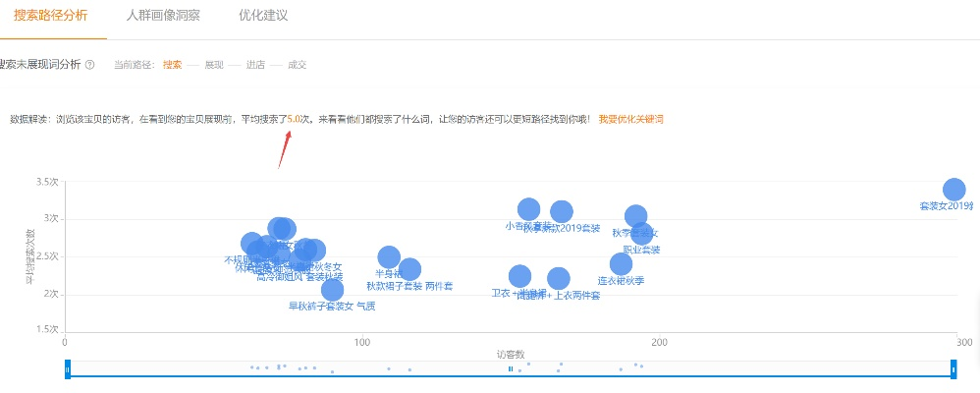This screenshot has width=980, height=393.
Task: Click the 秋款裙子套装 两件套 bubble
Action: pyautogui.click(x=409, y=269)
